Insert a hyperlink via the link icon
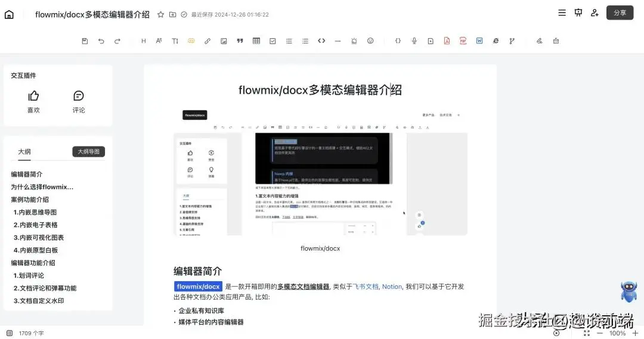The width and height of the screenshot is (644, 339). 208,41
